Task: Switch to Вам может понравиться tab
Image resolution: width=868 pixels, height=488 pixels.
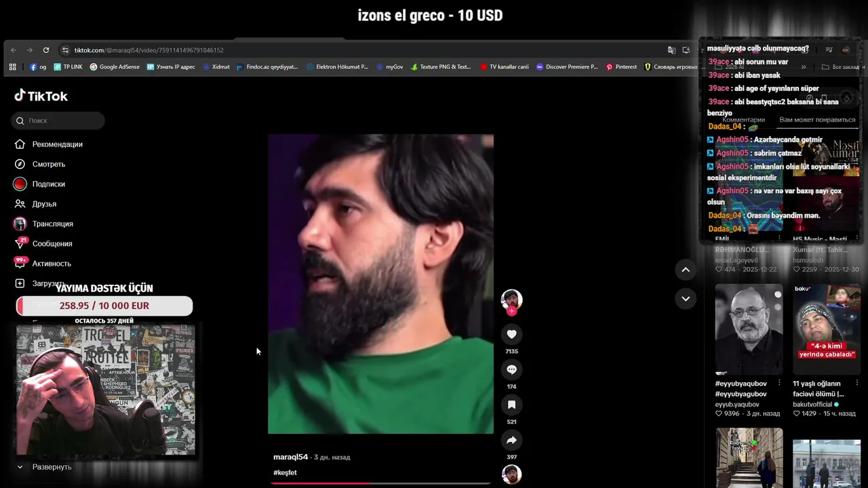Action: click(817, 120)
